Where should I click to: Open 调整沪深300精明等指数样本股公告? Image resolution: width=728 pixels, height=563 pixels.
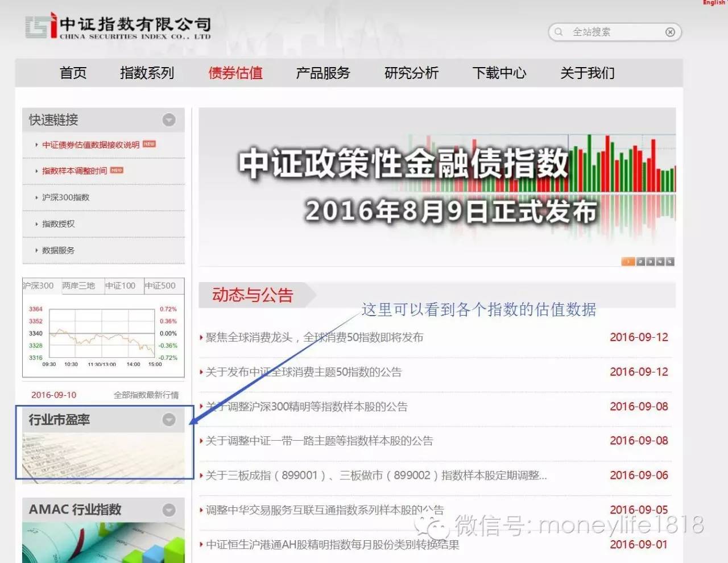click(307, 407)
